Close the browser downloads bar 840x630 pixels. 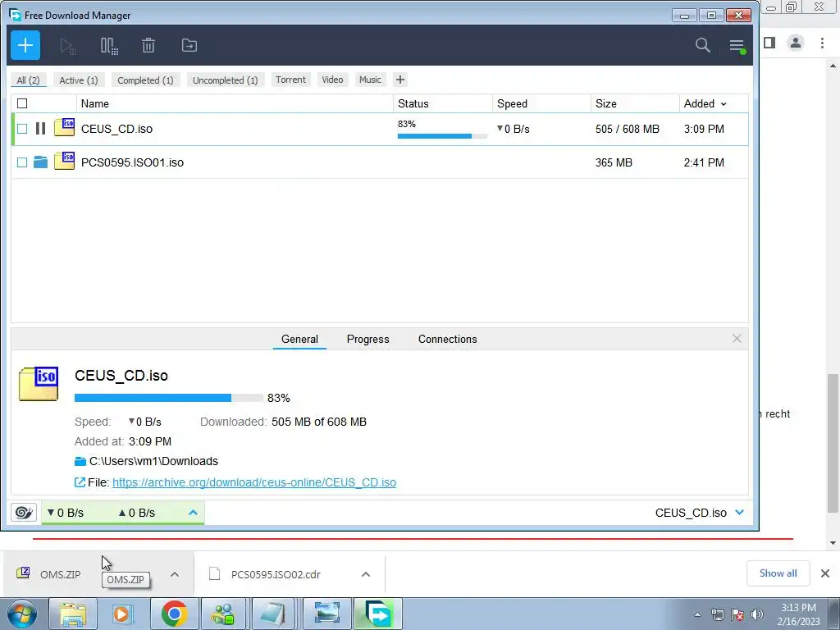(x=825, y=573)
